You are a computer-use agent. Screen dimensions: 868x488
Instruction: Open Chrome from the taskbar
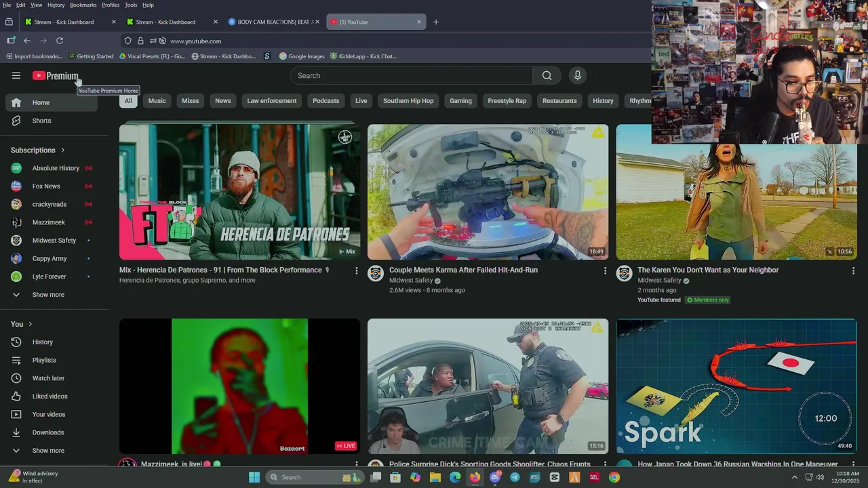point(614,477)
